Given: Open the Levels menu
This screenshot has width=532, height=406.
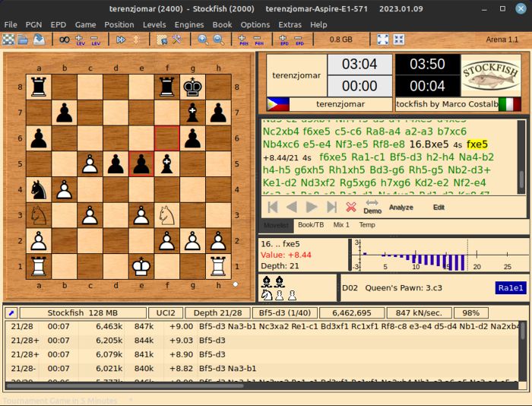Looking at the screenshot, I should click(154, 25).
